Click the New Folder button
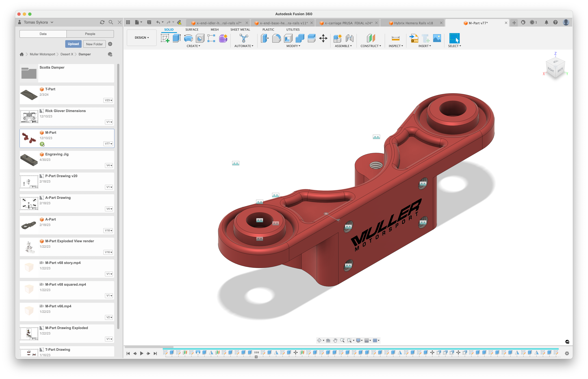 pos(94,44)
